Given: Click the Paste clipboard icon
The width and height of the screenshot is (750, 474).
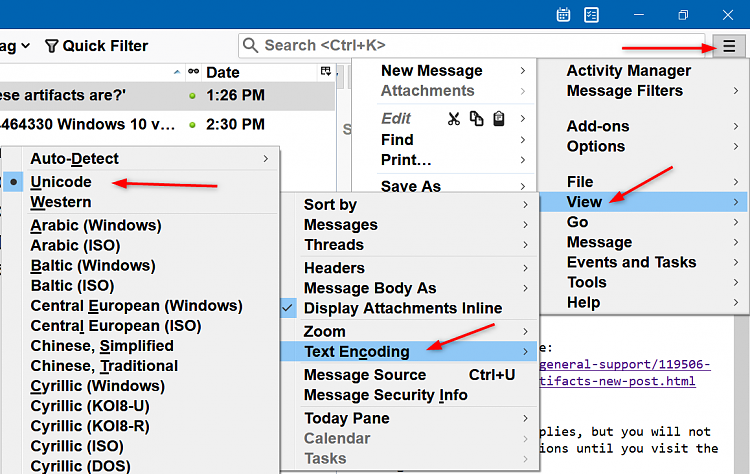Looking at the screenshot, I should click(498, 119).
